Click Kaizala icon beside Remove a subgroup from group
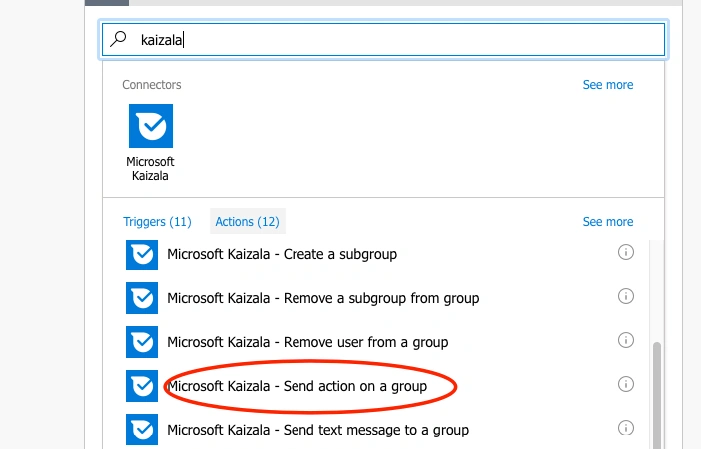 [x=142, y=298]
